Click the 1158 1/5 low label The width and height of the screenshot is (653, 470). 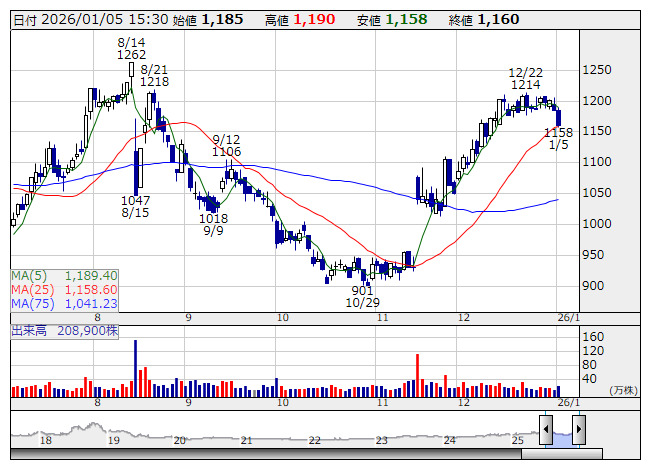click(x=558, y=139)
